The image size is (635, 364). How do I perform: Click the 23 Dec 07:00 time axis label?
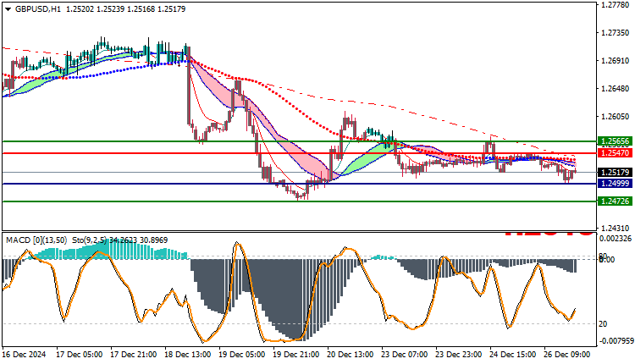405,355
